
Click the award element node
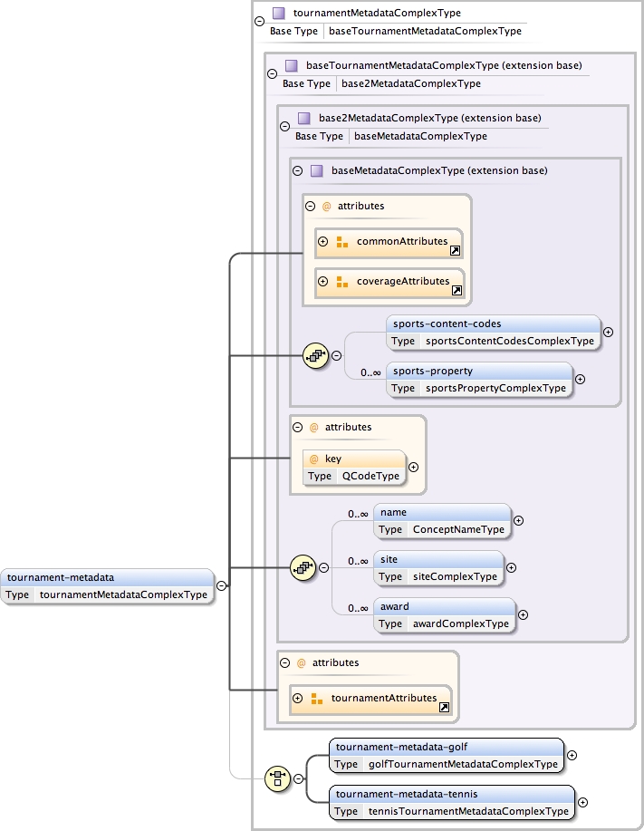point(444,614)
